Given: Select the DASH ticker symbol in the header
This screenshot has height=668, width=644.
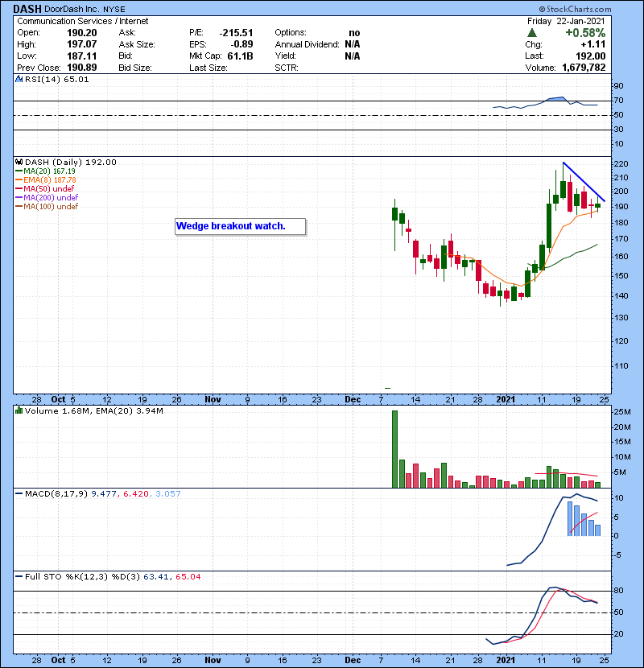Looking at the screenshot, I should 27,9.
